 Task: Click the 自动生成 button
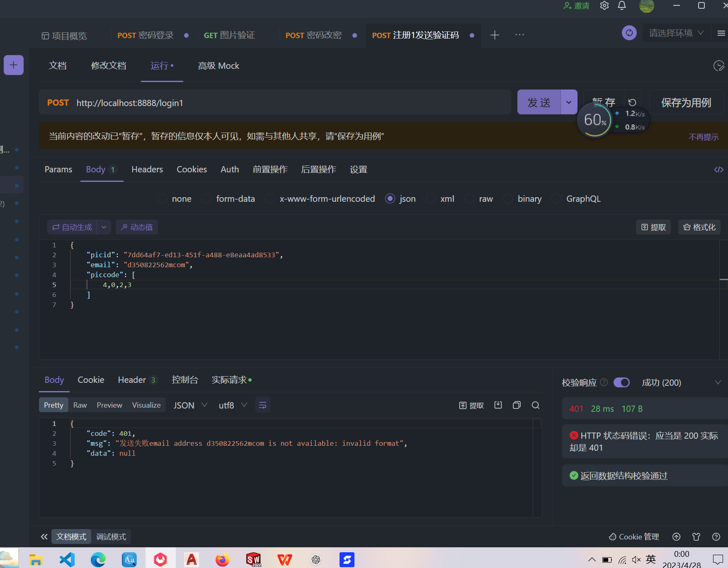coord(72,227)
